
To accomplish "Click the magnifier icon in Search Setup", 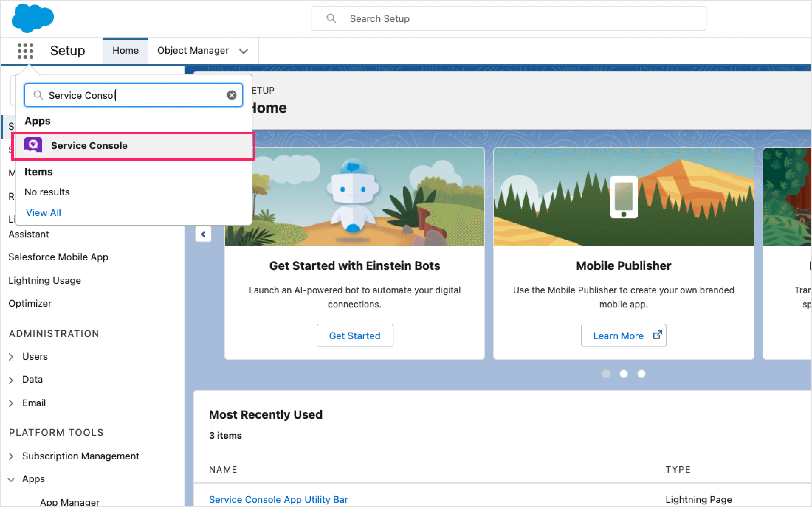I will click(331, 18).
